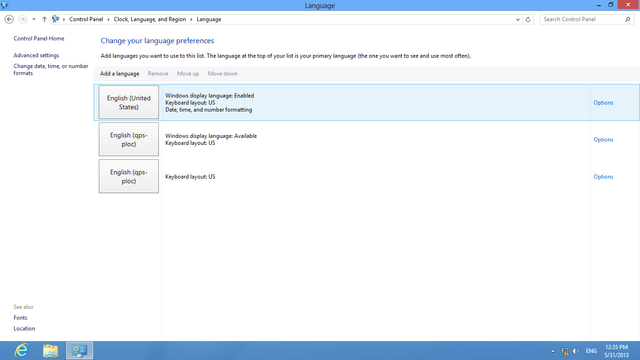Open Control Panel breadcrumb

(86, 19)
